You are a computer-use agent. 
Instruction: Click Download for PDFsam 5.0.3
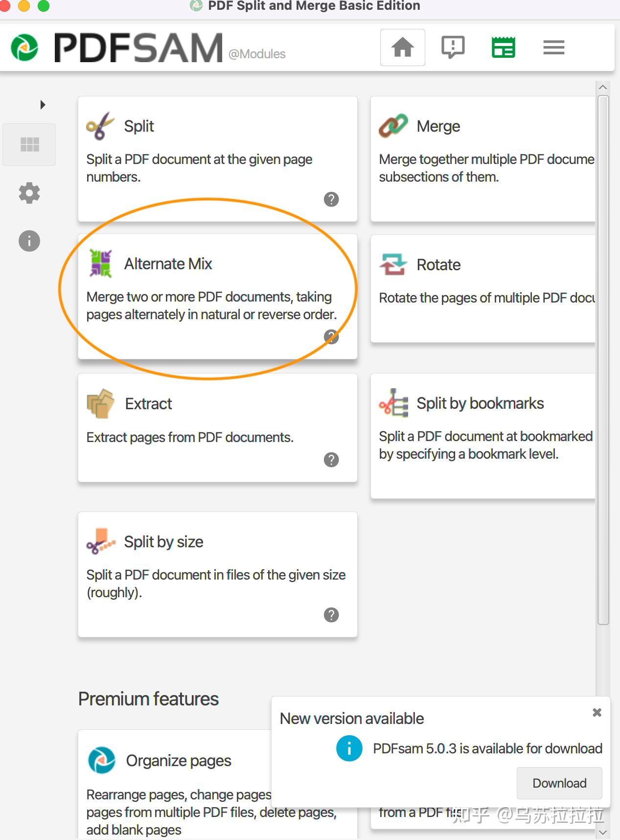click(559, 783)
